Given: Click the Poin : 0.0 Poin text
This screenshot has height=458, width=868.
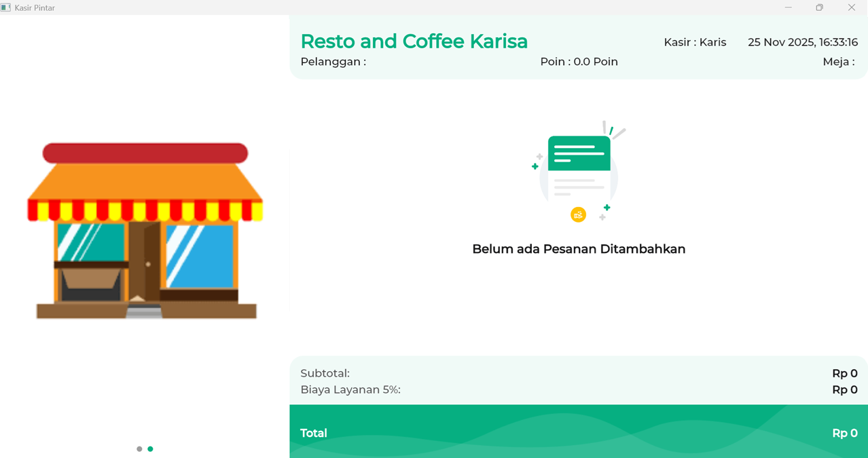Looking at the screenshot, I should [579, 62].
